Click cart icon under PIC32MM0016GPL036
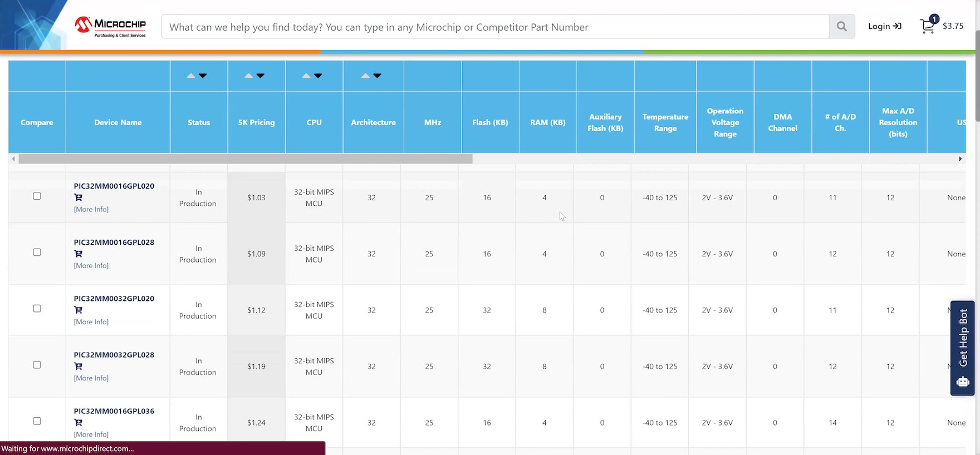Viewport: 980px width, 455px height. 79,422
